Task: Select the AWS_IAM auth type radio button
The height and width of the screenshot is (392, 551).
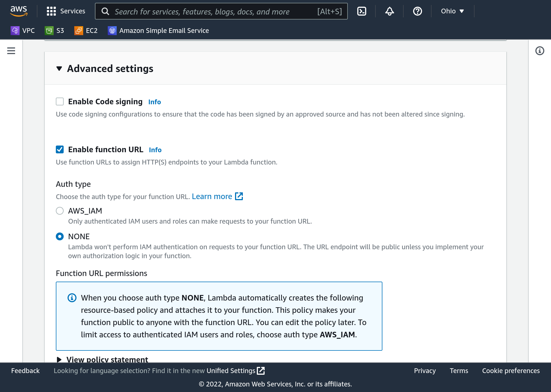Action: tap(60, 211)
